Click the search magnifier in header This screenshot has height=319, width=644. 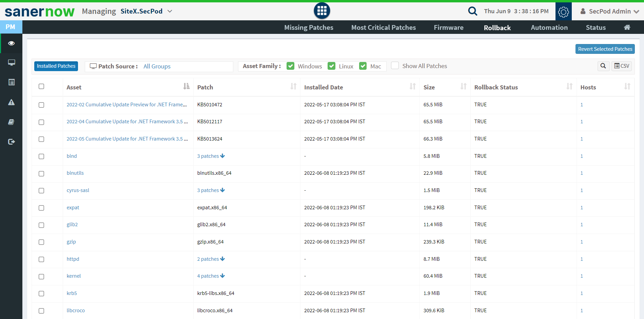(x=472, y=11)
